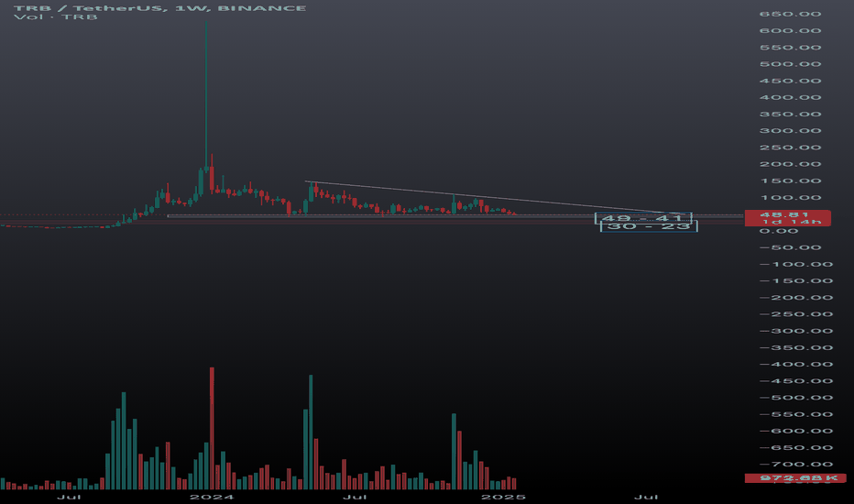Click the tallest red volume bar
854x504 pixels.
pos(212,428)
